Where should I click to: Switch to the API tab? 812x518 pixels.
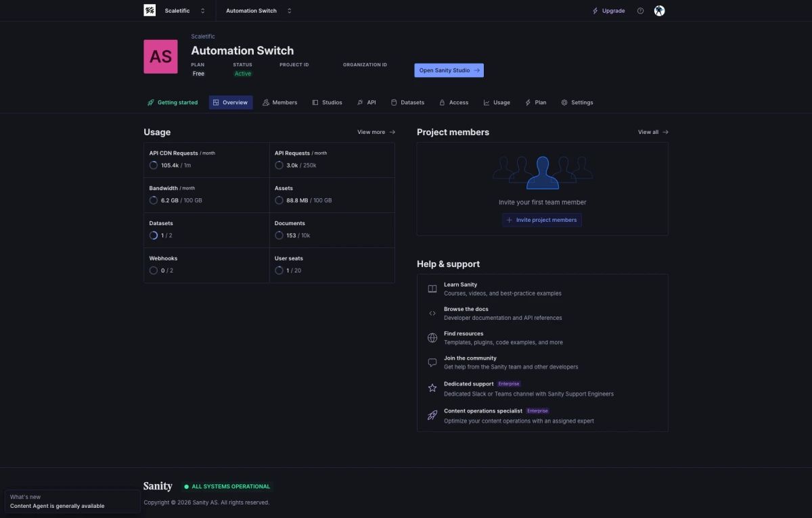[x=366, y=103]
